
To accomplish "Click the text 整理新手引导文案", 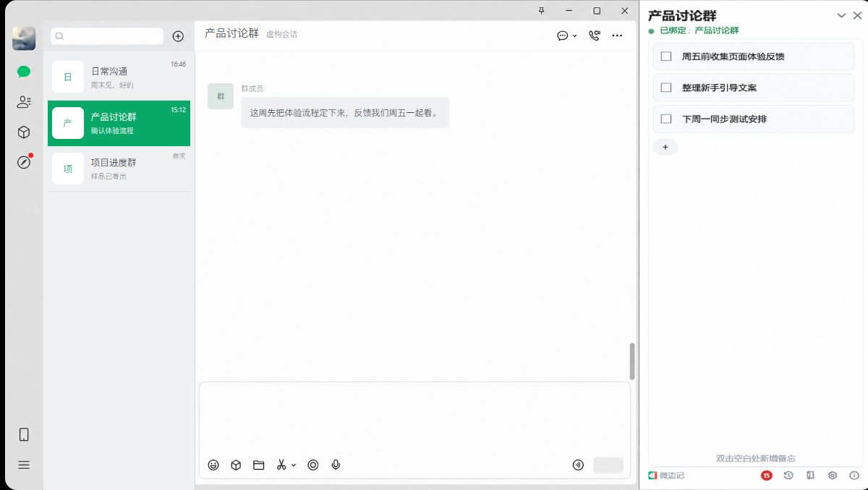I will pyautogui.click(x=720, y=88).
